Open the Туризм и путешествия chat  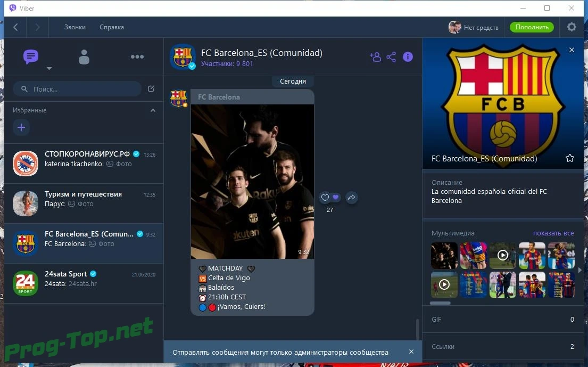click(x=84, y=203)
